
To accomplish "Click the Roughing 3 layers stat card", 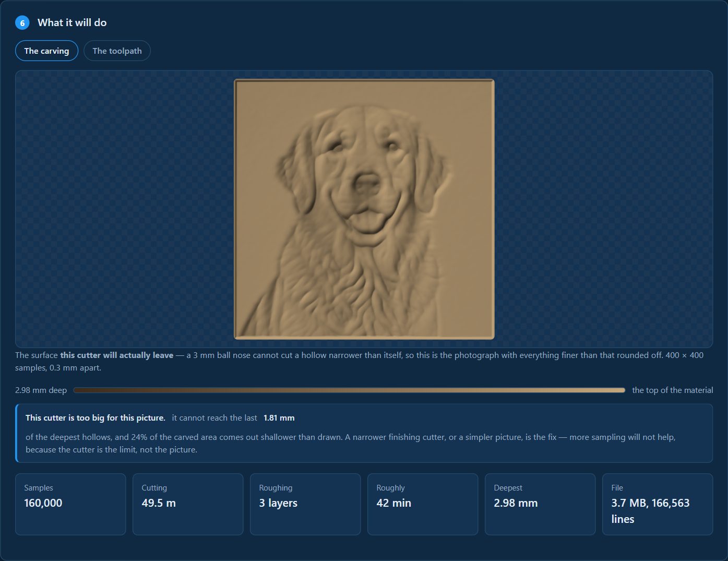I will 305,504.
